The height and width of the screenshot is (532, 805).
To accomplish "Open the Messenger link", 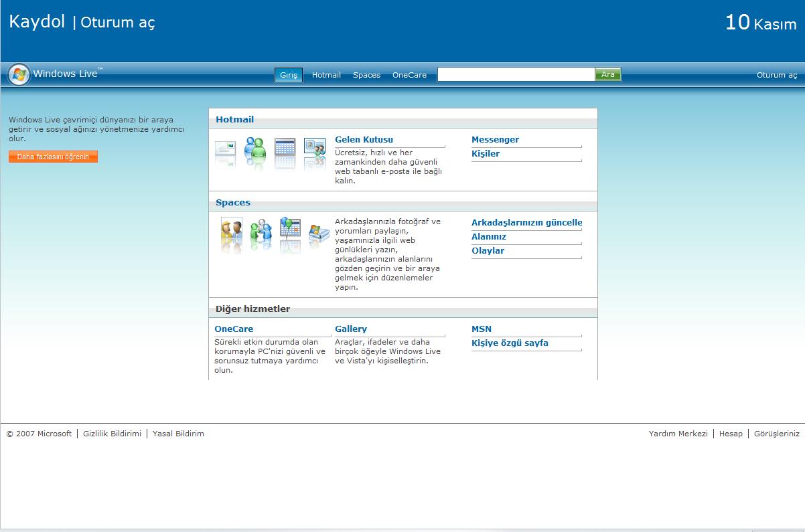I will point(495,140).
